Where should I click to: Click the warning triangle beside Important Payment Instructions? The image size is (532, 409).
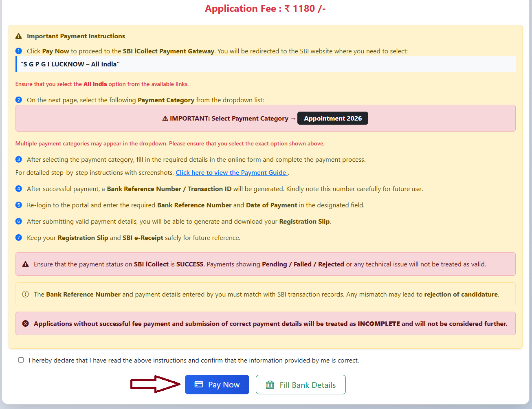point(18,36)
